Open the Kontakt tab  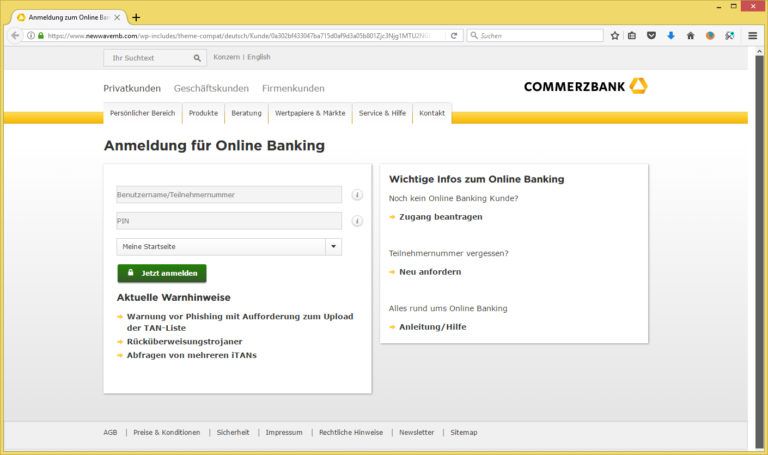point(432,113)
